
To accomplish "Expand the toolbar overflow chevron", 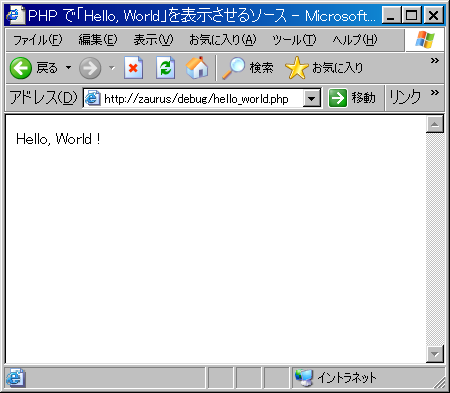I will (435, 60).
